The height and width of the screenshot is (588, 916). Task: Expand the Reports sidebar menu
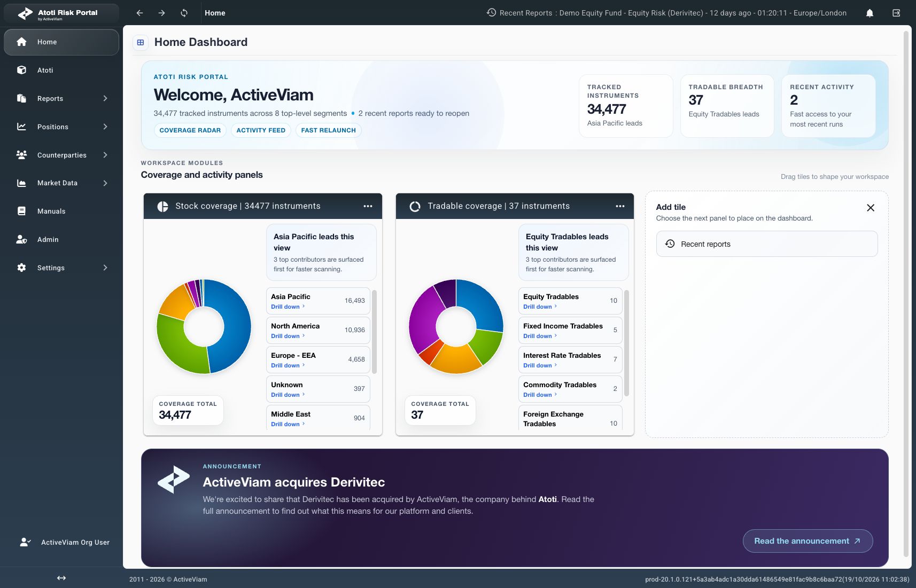point(105,98)
